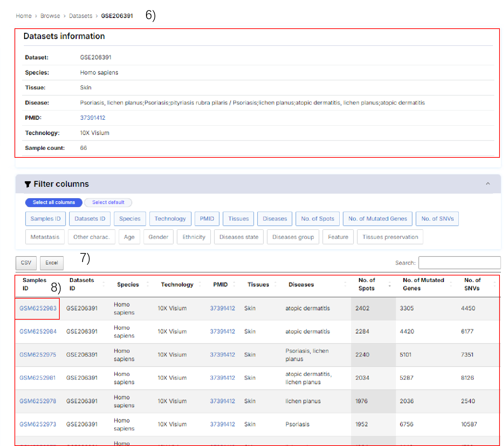This screenshot has width=504, height=446.
Task: Sort table by No. of Spots
Action: 390,284
